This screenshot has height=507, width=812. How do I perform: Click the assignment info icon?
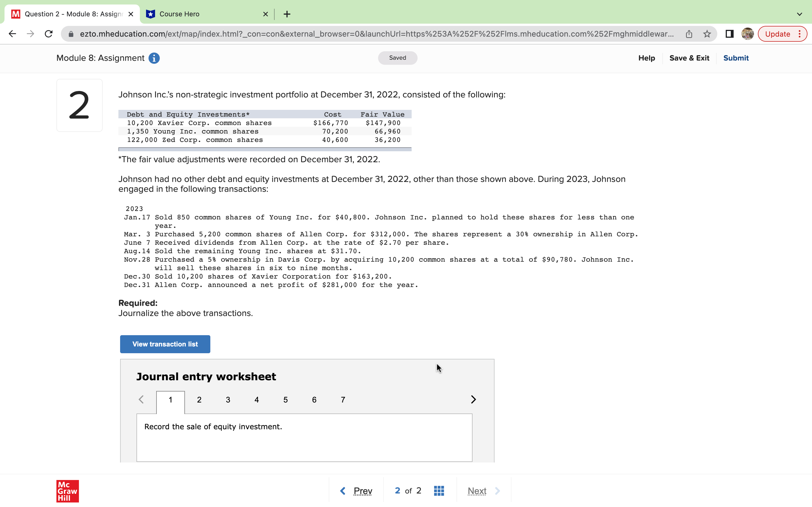click(154, 58)
